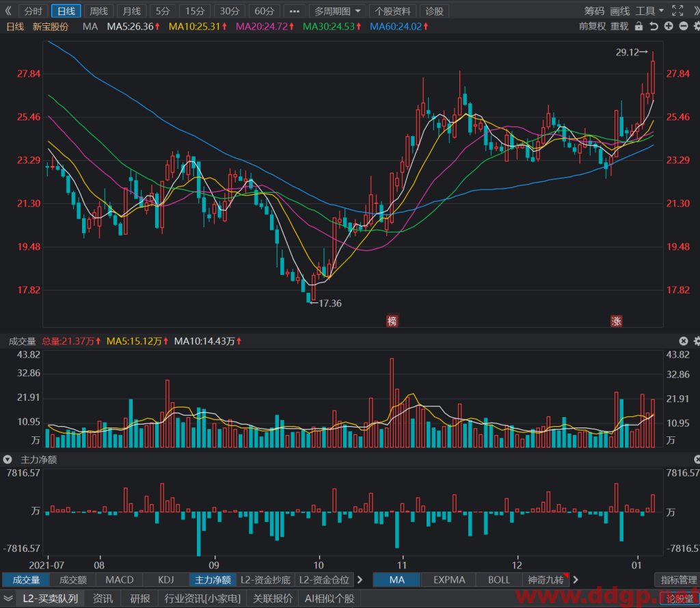
Task: Change 前复权 adjustment setting
Action: pyautogui.click(x=592, y=27)
